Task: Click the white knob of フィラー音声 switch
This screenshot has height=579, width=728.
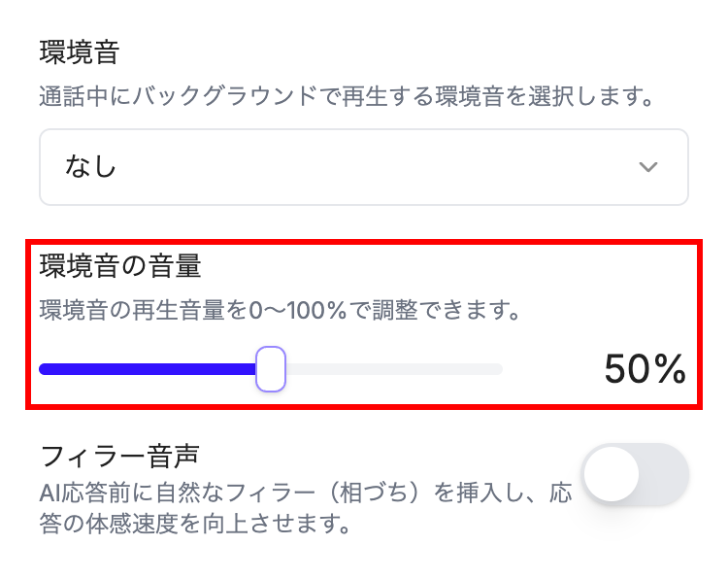Action: coord(611,474)
